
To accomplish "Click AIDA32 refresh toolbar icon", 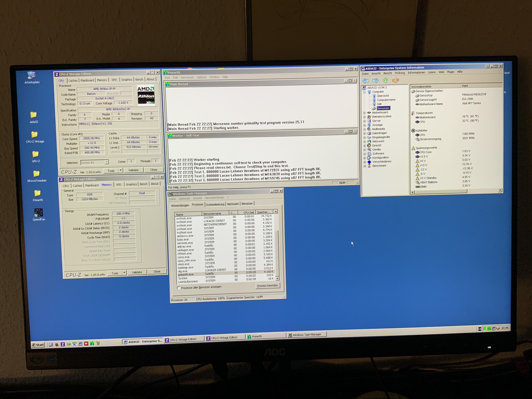I will click(395, 80).
